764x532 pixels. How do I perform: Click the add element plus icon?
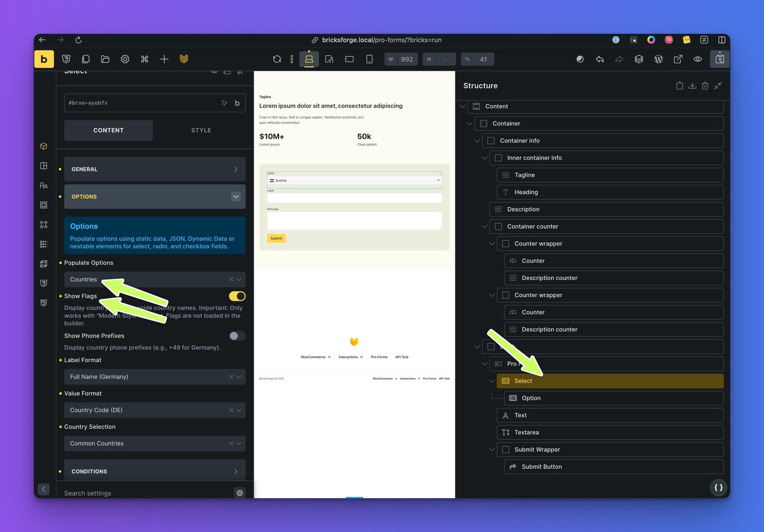click(x=164, y=59)
